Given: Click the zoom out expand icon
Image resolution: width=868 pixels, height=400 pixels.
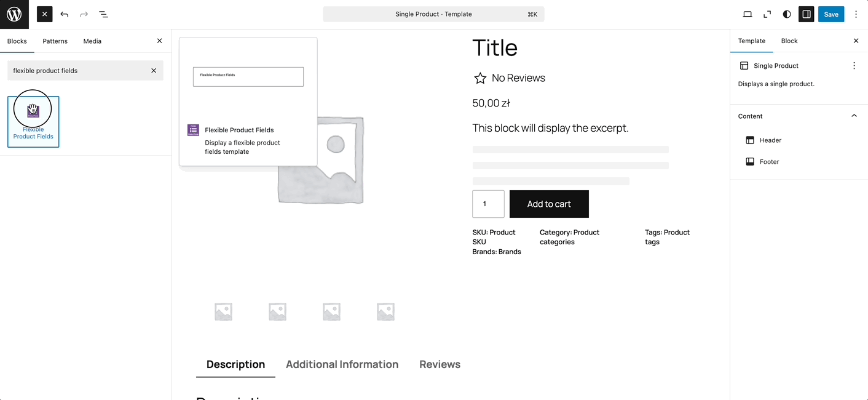Looking at the screenshot, I should 767,14.
